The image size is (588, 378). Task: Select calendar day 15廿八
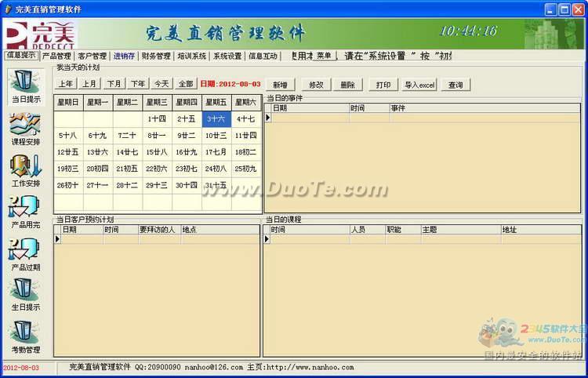click(157, 152)
